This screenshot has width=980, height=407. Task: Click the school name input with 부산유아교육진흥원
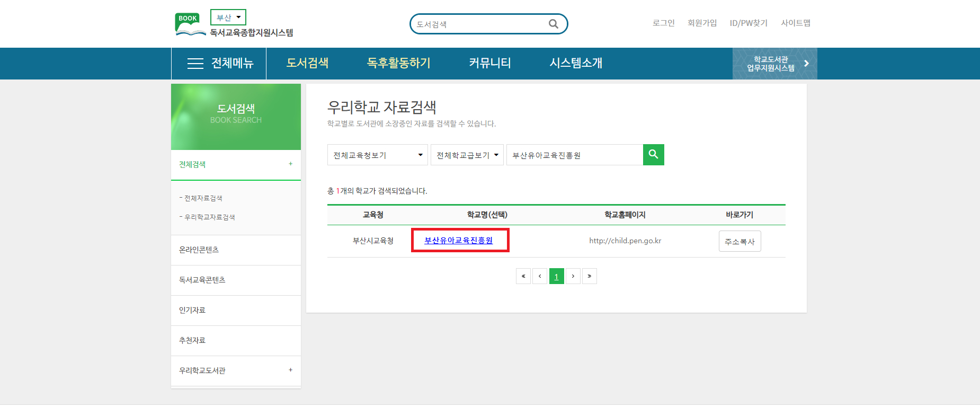(x=575, y=155)
